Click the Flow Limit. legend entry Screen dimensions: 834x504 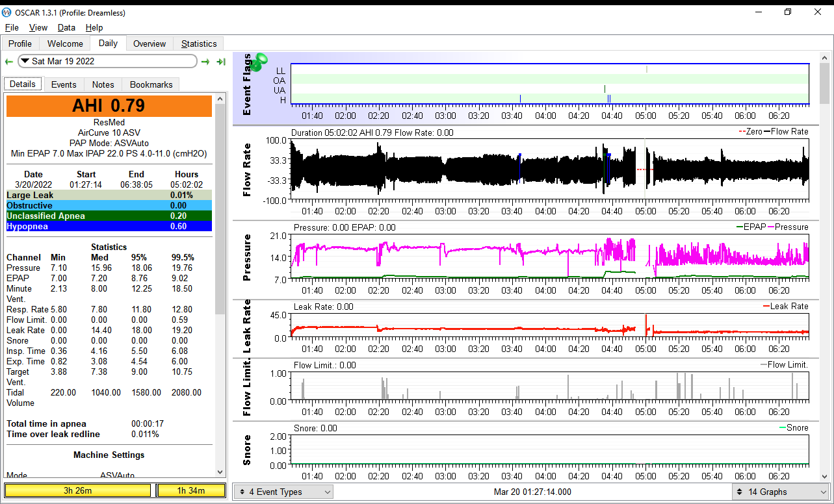[785, 364]
